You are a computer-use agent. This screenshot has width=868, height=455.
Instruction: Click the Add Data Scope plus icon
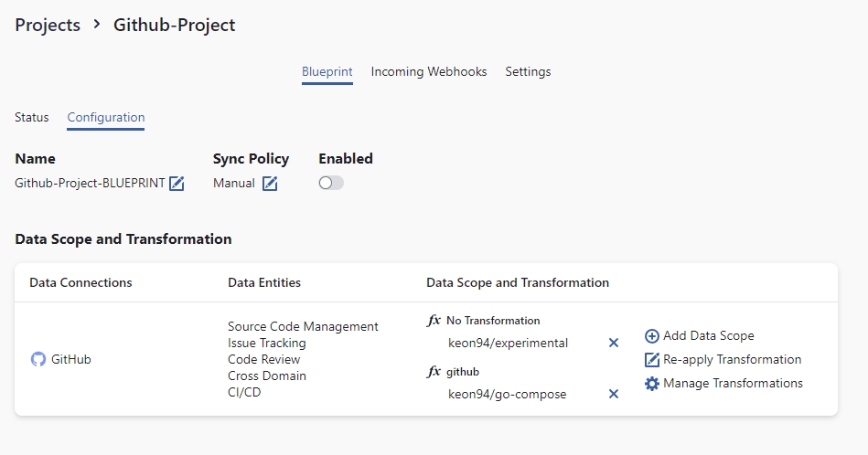tap(652, 336)
